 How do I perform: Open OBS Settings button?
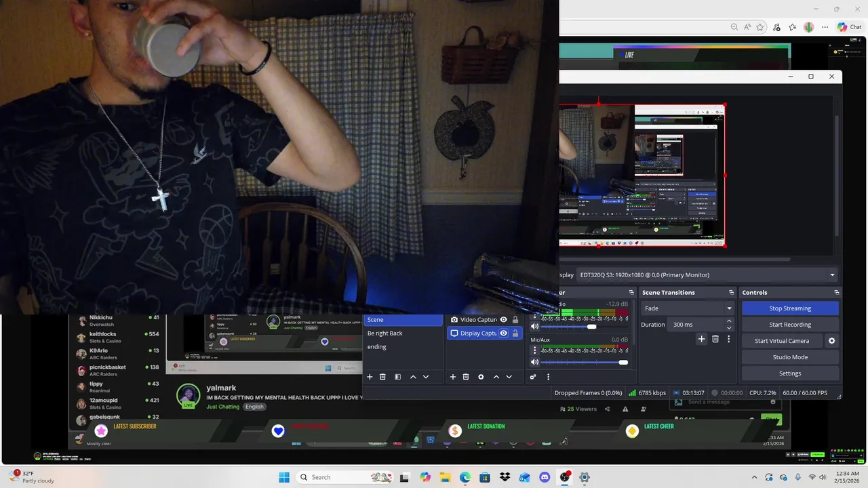coord(790,373)
